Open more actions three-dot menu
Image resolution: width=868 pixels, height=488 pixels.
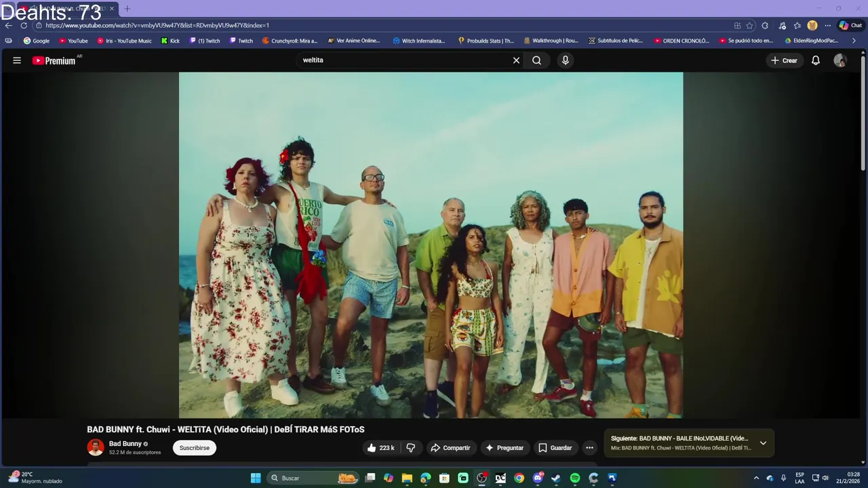(x=589, y=448)
